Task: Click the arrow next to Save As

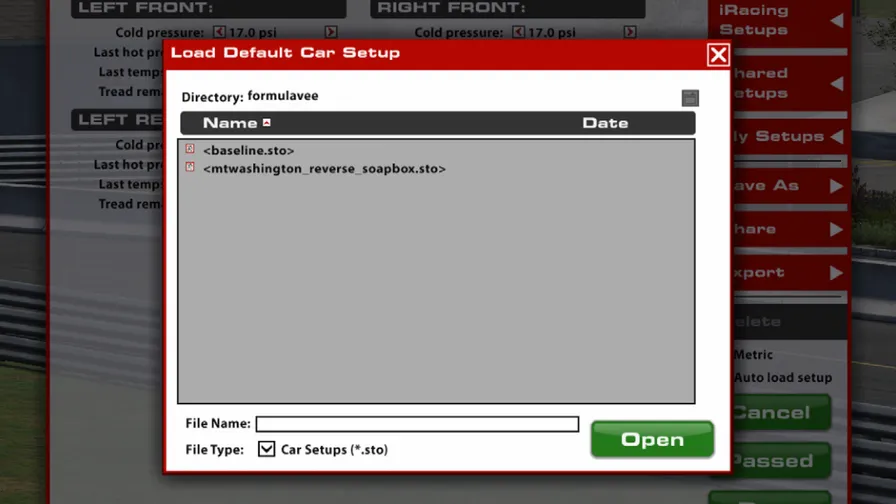Action: coord(836,186)
